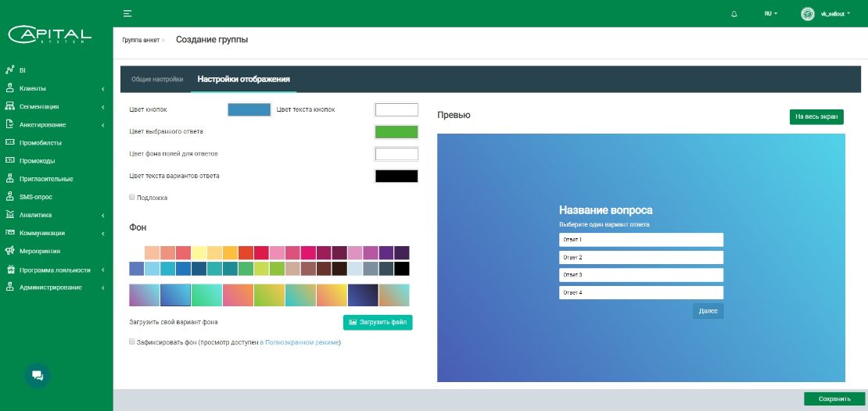Click the Мероприятия megaphone icon
The height and width of the screenshot is (411, 868).
[9, 251]
